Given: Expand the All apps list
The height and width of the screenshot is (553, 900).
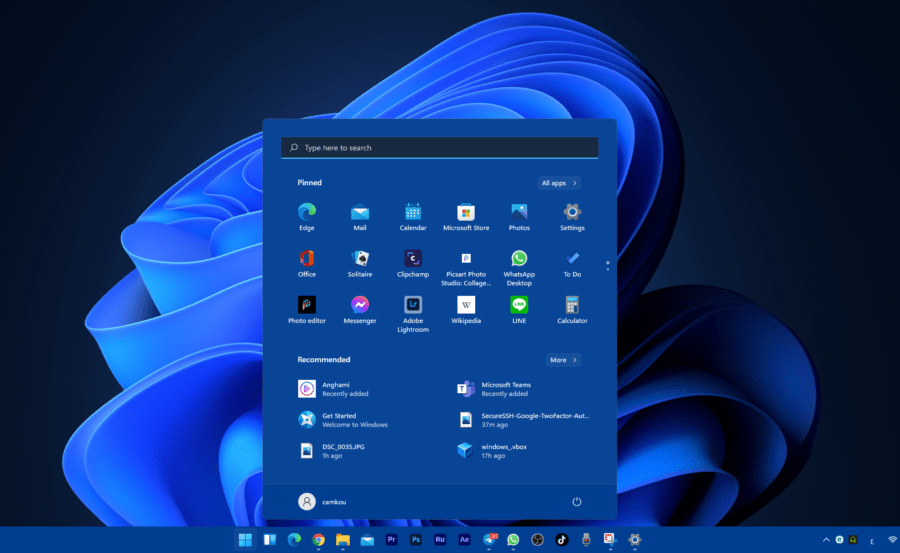Looking at the screenshot, I should pyautogui.click(x=560, y=183).
